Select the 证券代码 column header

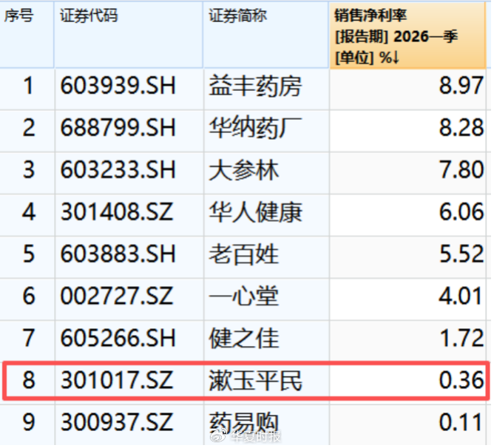click(x=129, y=34)
